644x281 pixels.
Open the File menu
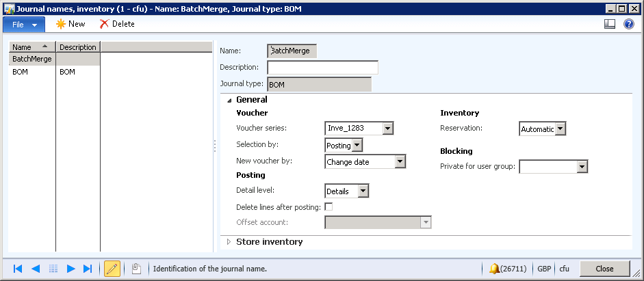[24, 24]
